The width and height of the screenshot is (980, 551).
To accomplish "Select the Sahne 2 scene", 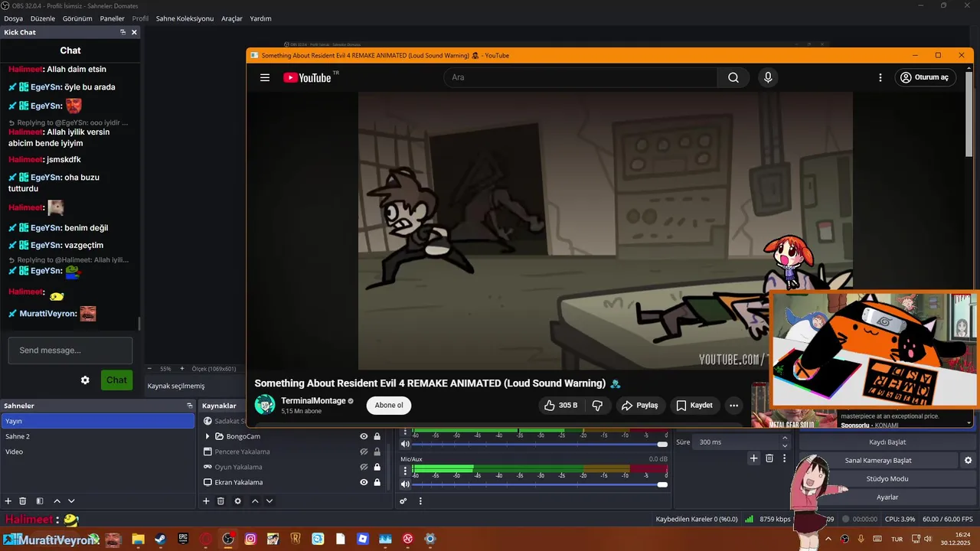I will point(98,436).
